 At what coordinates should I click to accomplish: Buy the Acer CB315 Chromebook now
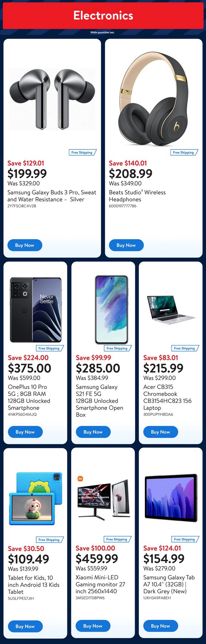161,432
